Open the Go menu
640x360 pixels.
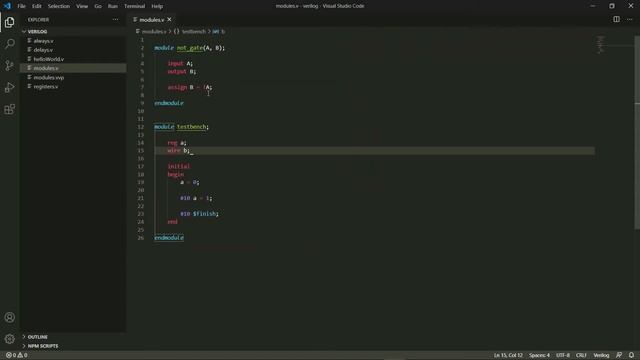[x=98, y=6]
